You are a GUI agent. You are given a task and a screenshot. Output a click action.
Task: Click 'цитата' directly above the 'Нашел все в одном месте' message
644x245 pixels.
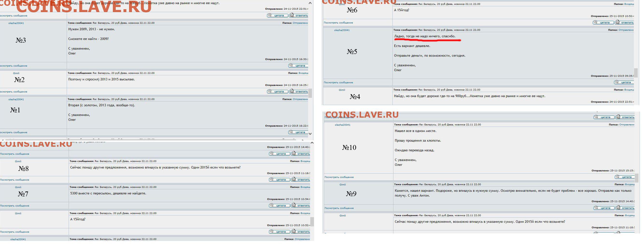point(604,117)
